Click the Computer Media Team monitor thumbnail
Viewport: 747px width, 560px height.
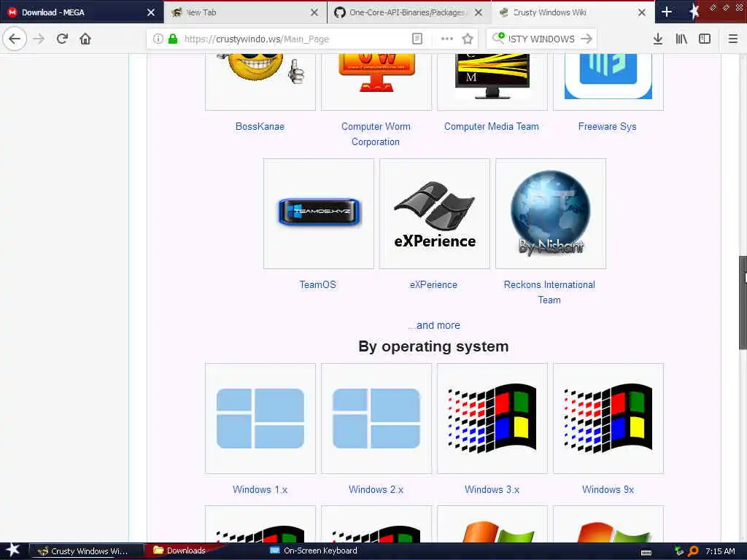(492, 82)
